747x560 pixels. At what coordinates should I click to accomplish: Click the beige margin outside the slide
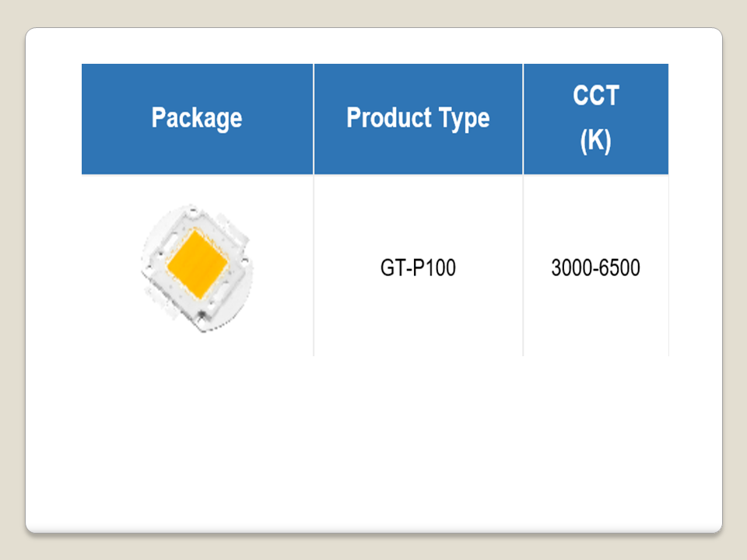pos(12,280)
